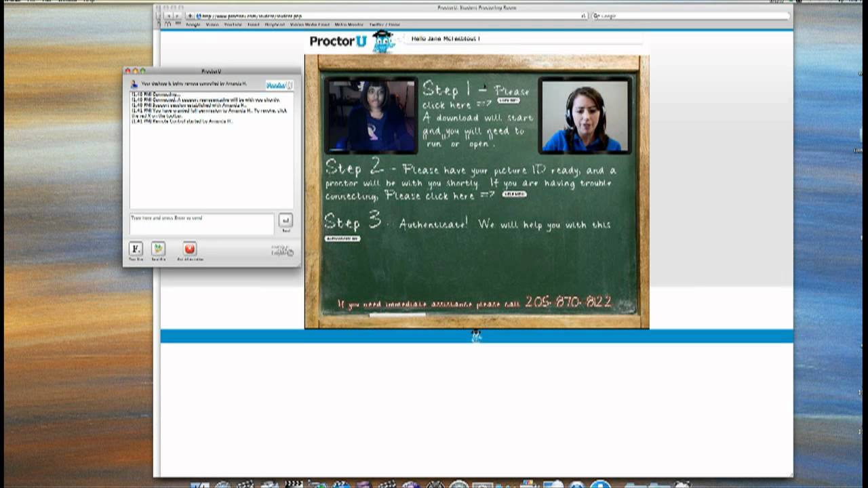Click the 'Hello Jane' greeting text

click(446, 39)
